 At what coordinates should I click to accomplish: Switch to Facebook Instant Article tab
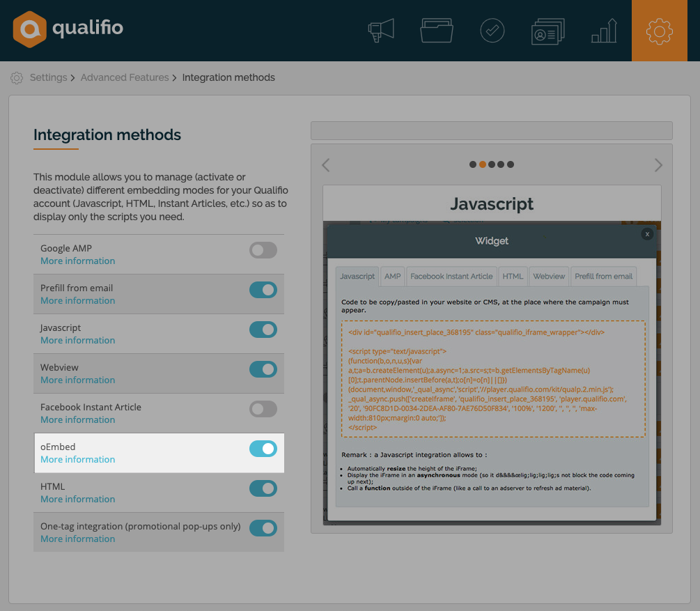(x=451, y=277)
